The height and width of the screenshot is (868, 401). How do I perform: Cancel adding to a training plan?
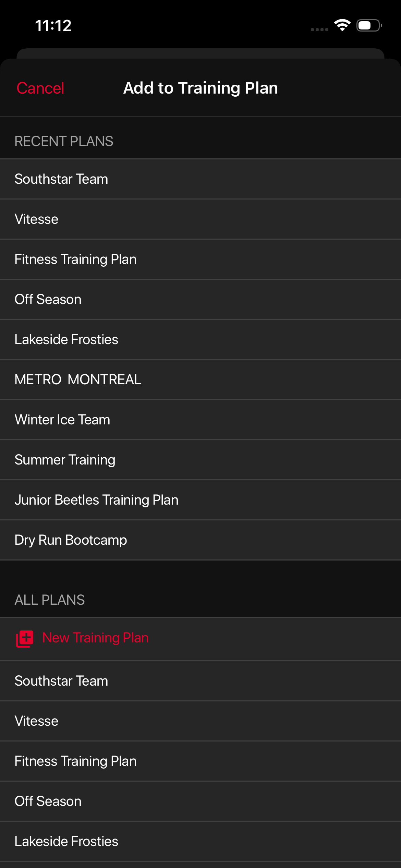coord(40,88)
